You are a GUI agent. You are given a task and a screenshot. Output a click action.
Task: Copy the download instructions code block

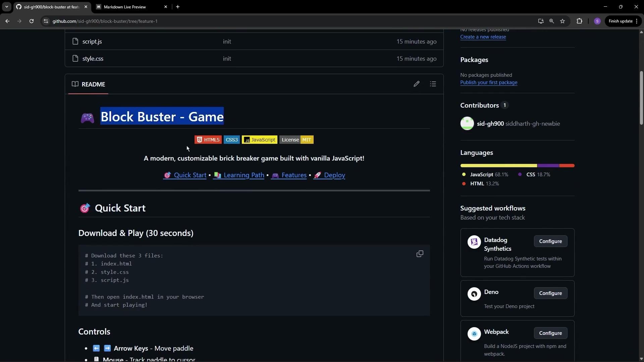pyautogui.click(x=420, y=254)
